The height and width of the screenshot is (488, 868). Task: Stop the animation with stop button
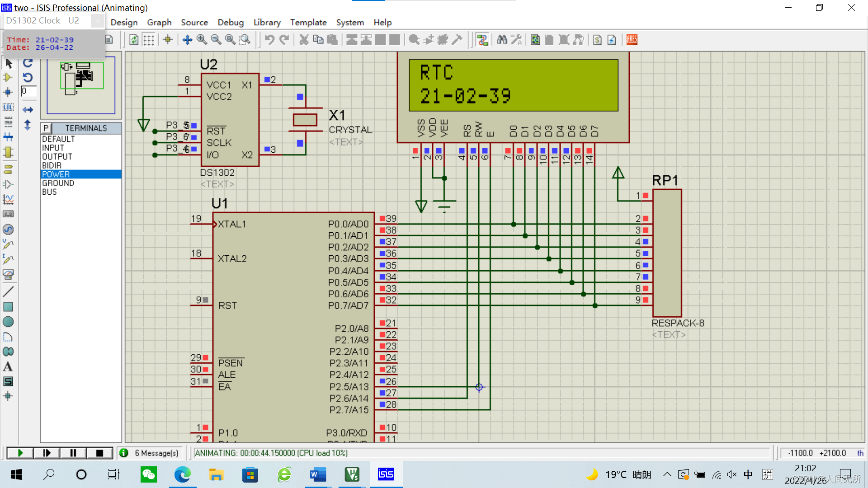coord(99,453)
